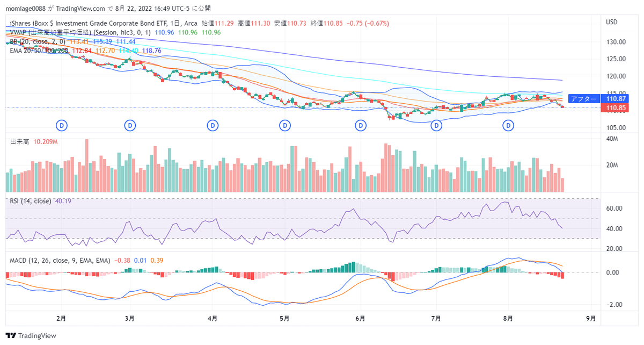Click the MACD (12, 26, close, 9) legend

coord(60,260)
